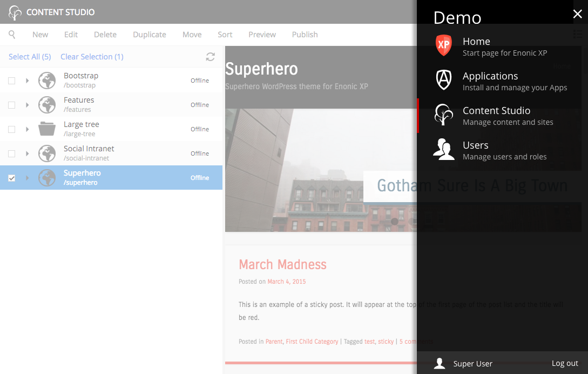Click the Features row Offline status

pyautogui.click(x=200, y=105)
